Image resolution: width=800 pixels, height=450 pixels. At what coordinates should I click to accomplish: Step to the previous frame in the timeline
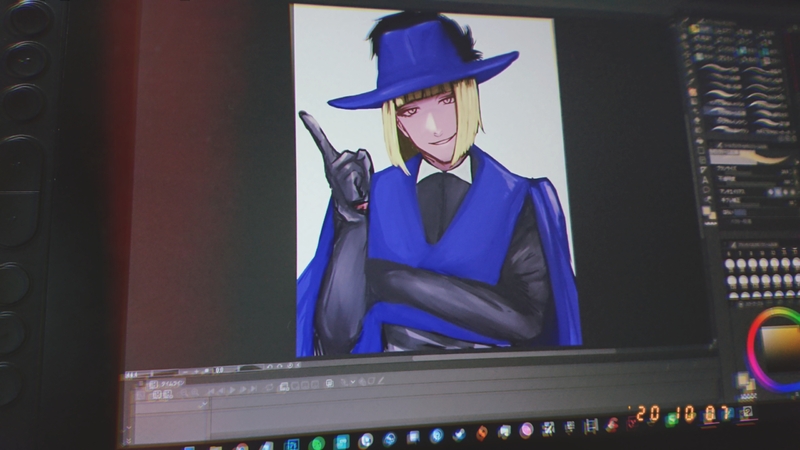(x=221, y=391)
